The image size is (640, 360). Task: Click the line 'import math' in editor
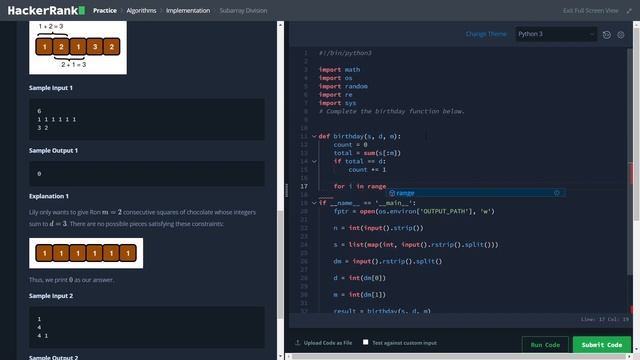point(339,70)
